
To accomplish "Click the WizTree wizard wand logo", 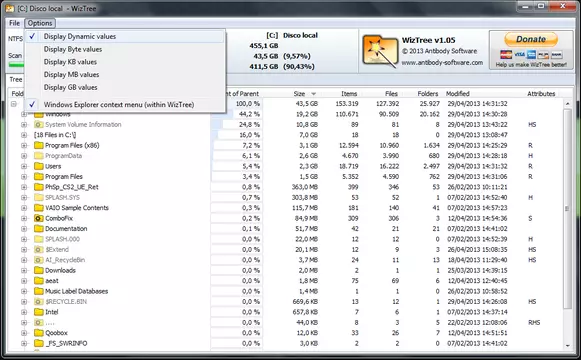I will (379, 51).
